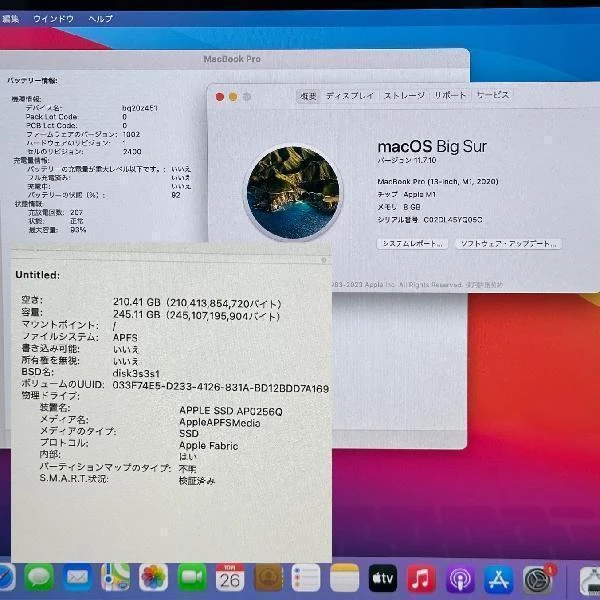
Task: Open Contacts from the Dock
Action: (268, 577)
